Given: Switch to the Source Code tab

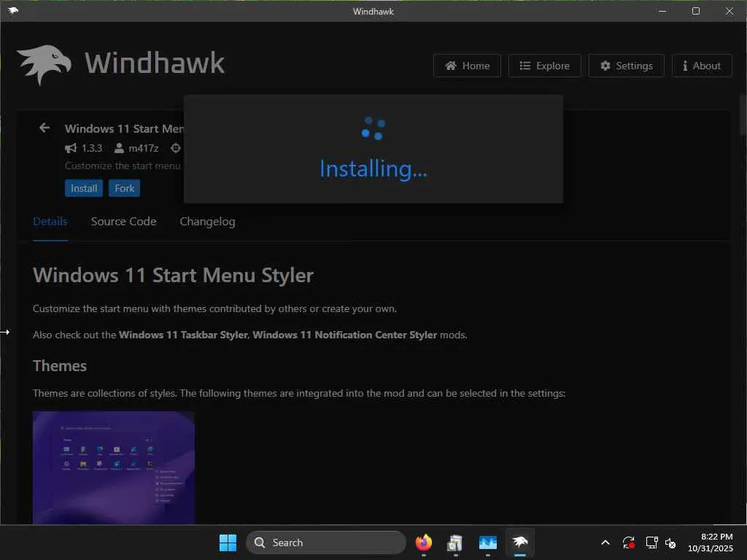Looking at the screenshot, I should 123,222.
